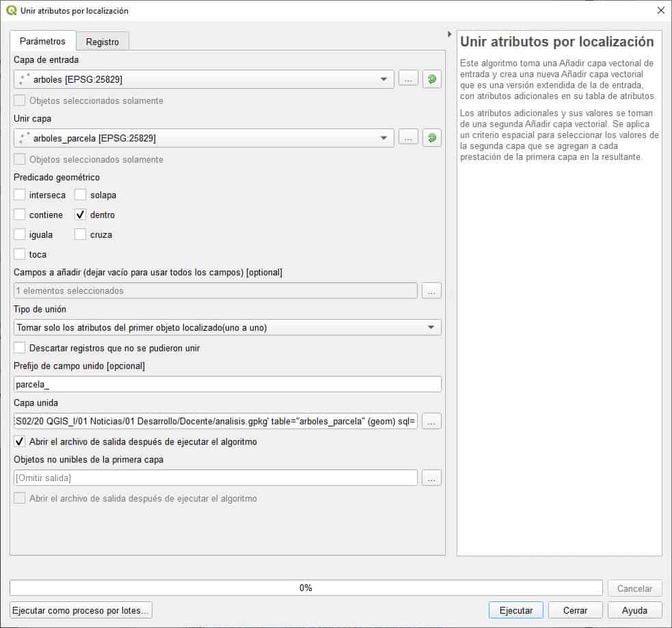Check the toca geometric predicate
672x628 pixels.
point(20,254)
